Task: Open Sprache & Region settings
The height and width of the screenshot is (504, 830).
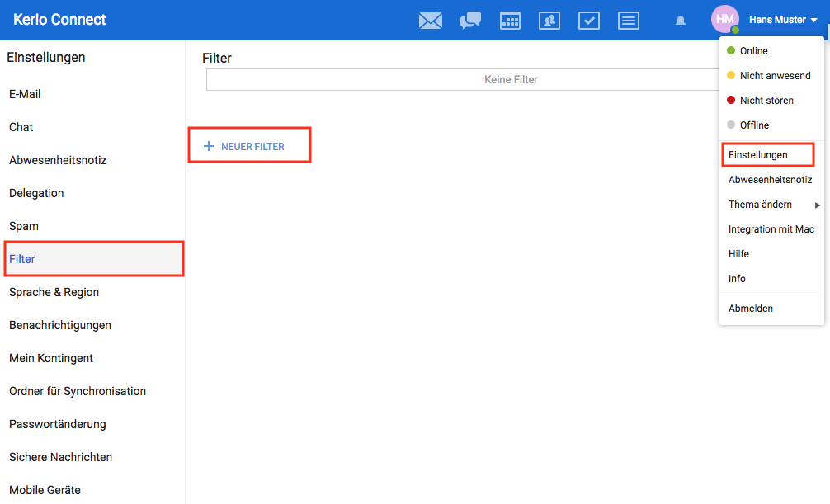Action: pyautogui.click(x=54, y=292)
